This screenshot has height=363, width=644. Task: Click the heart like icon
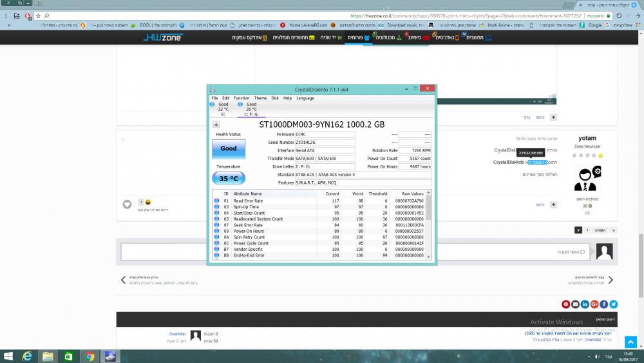(x=127, y=204)
